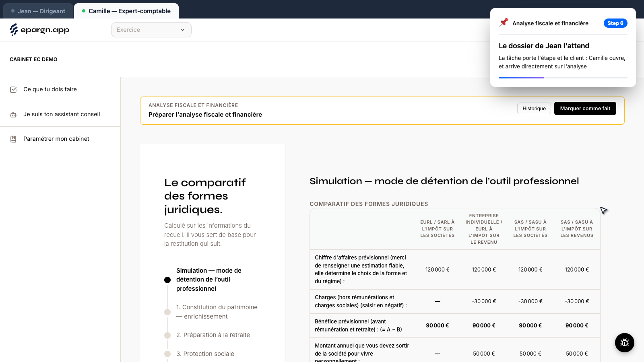Click 50 000 € in the SAS / SASU impôt sur les sociétés column
The height and width of the screenshot is (362, 644).
(530, 354)
